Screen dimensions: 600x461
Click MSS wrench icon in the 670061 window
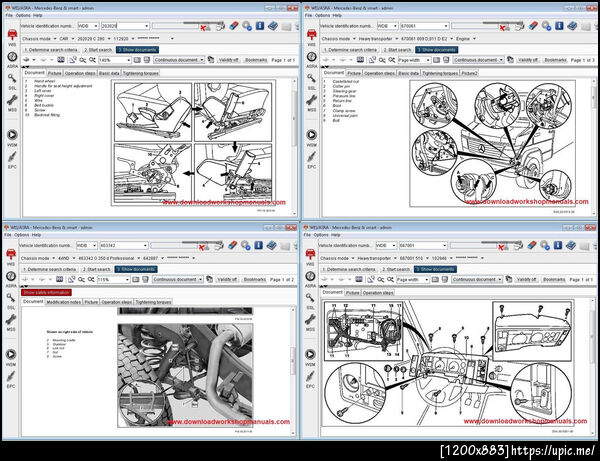(x=312, y=101)
